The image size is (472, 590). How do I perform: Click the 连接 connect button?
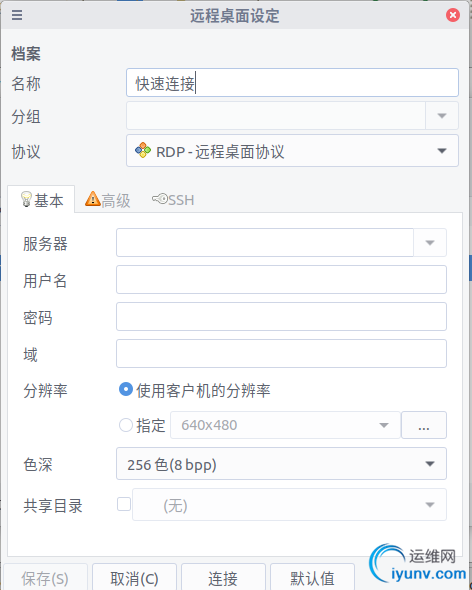[x=223, y=578]
